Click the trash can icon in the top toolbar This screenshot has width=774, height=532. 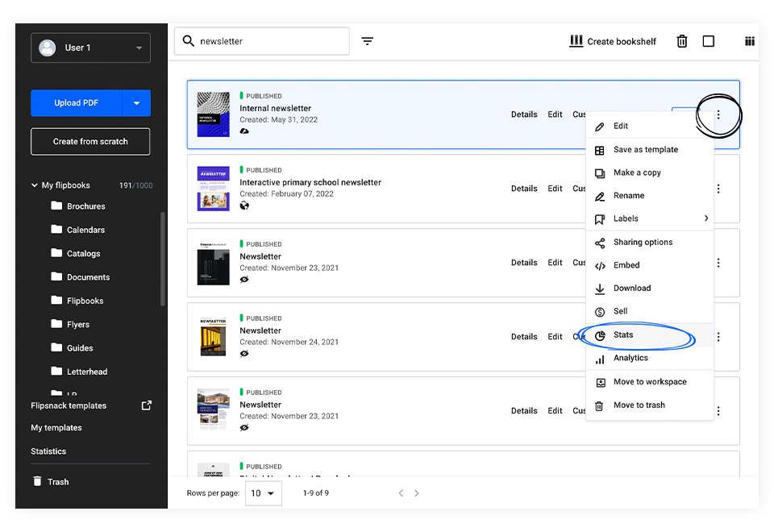click(682, 41)
